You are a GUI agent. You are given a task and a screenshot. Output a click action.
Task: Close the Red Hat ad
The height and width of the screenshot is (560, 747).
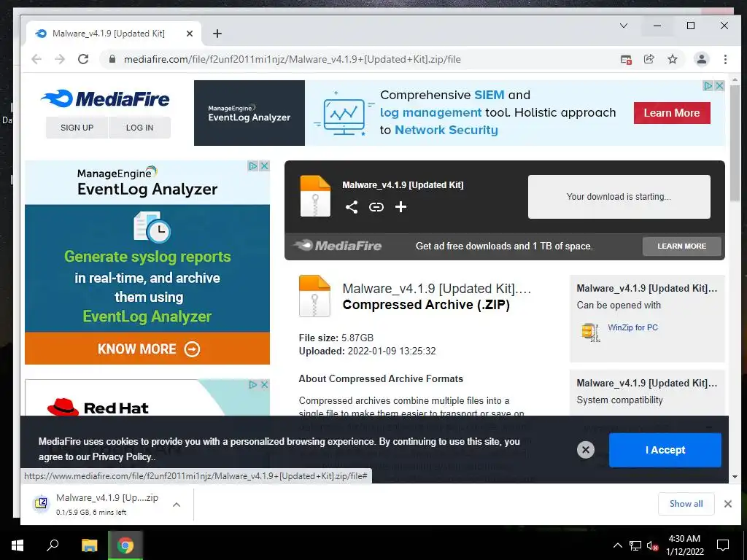[264, 384]
